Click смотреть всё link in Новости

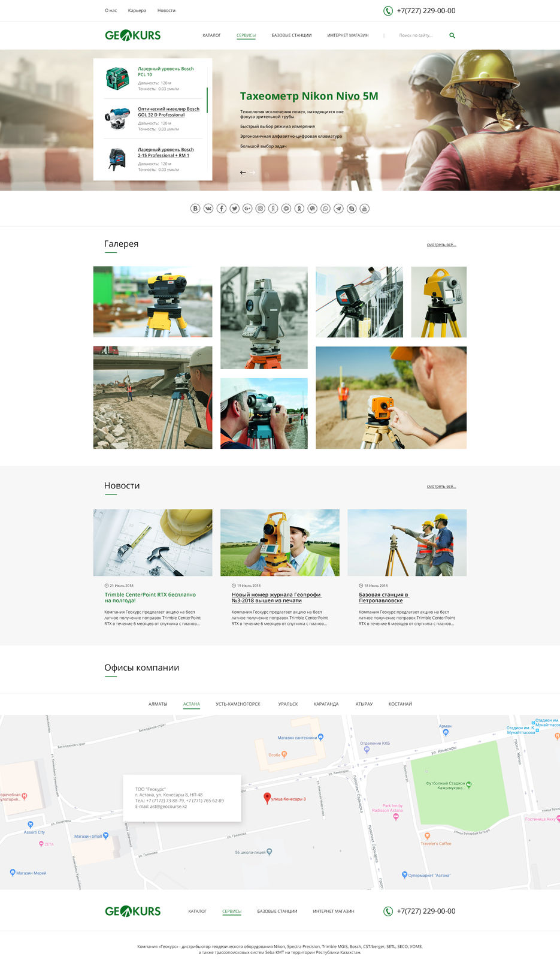pyautogui.click(x=441, y=487)
